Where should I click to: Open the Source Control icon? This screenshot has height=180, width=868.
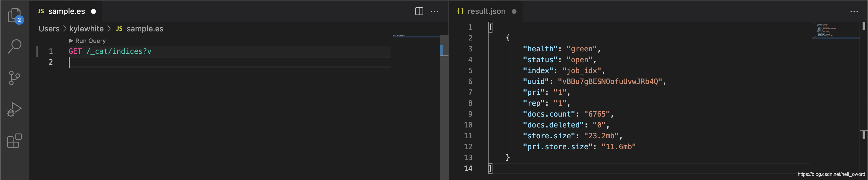[14, 78]
